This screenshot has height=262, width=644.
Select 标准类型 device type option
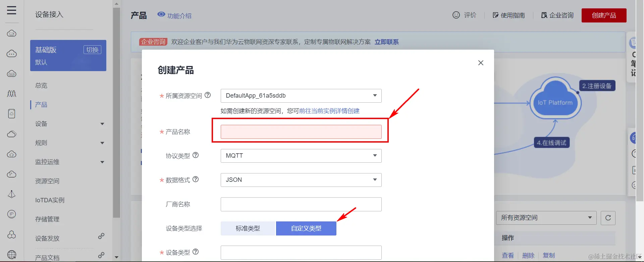click(x=248, y=228)
